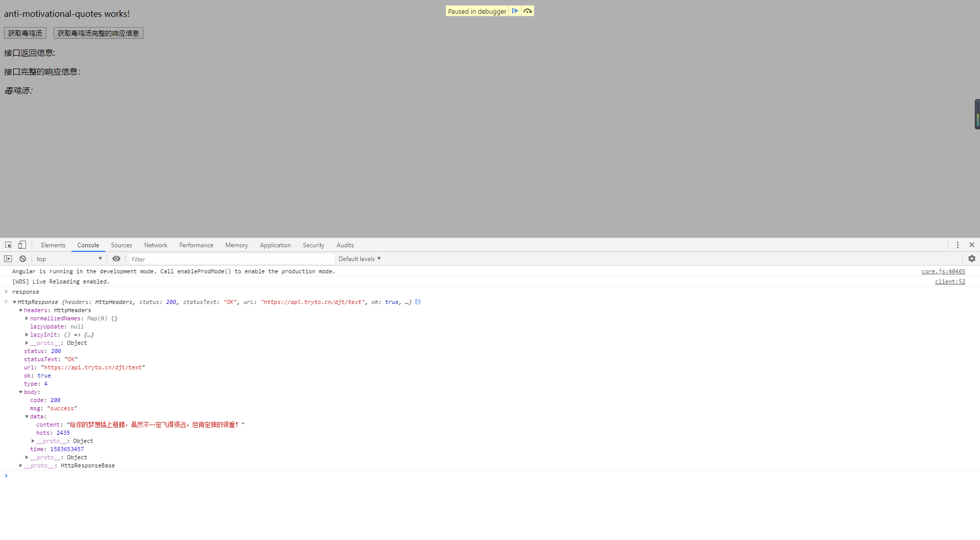
Task: Open the Audits tab
Action: [x=345, y=245]
